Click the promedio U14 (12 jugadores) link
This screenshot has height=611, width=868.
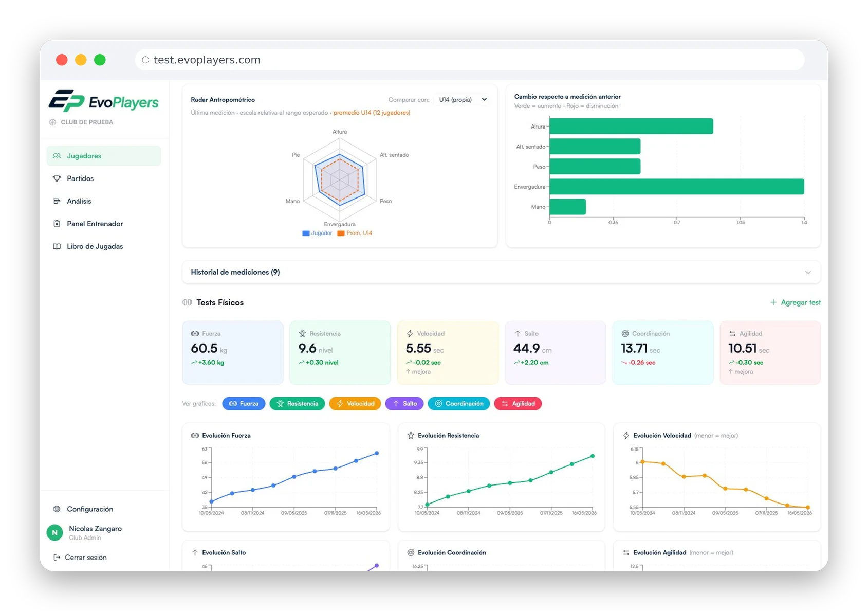[x=372, y=113]
